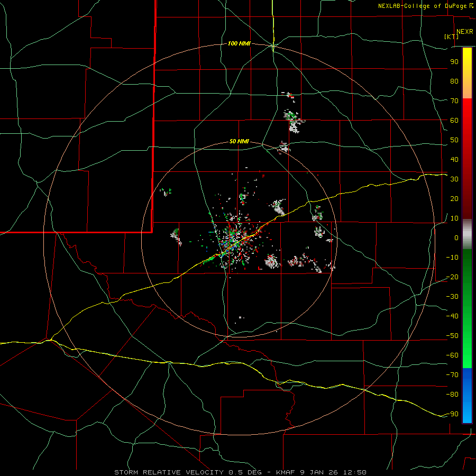Click the 0 value on the velocity scale
Viewport: 476px width, 476px height.
point(456,237)
